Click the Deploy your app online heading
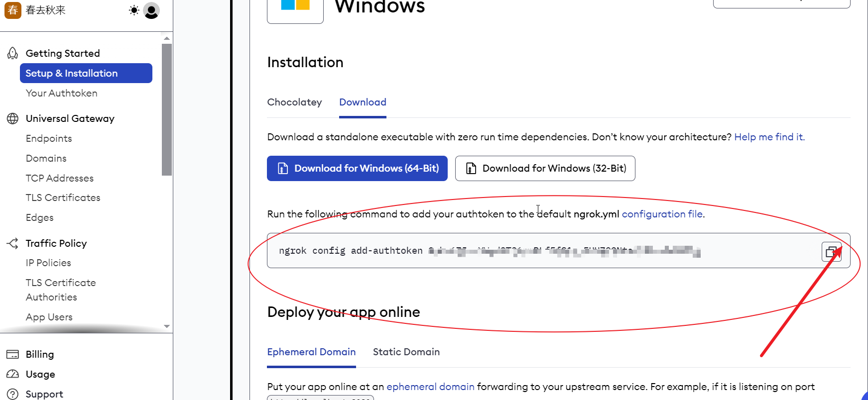 point(344,312)
